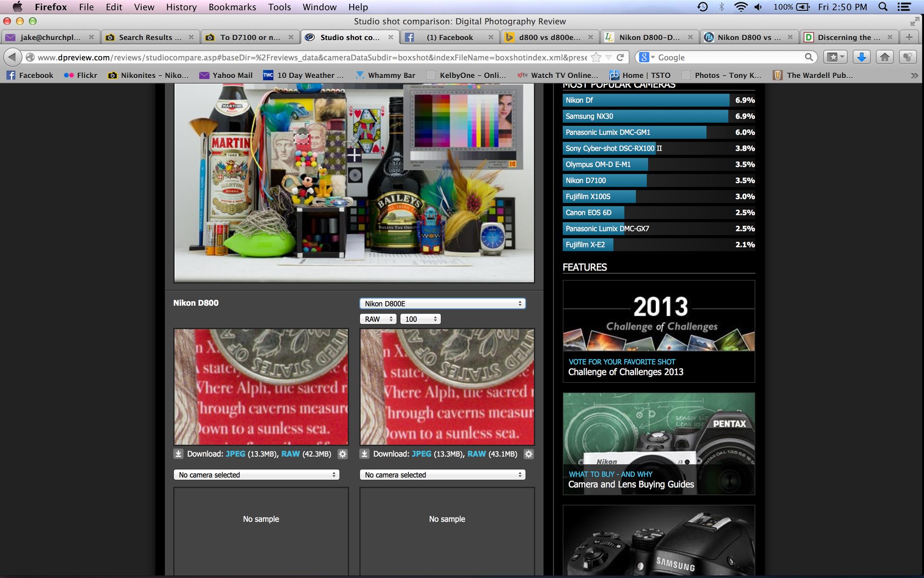Open the History menu
Image resolution: width=924 pixels, height=578 pixels.
[181, 7]
